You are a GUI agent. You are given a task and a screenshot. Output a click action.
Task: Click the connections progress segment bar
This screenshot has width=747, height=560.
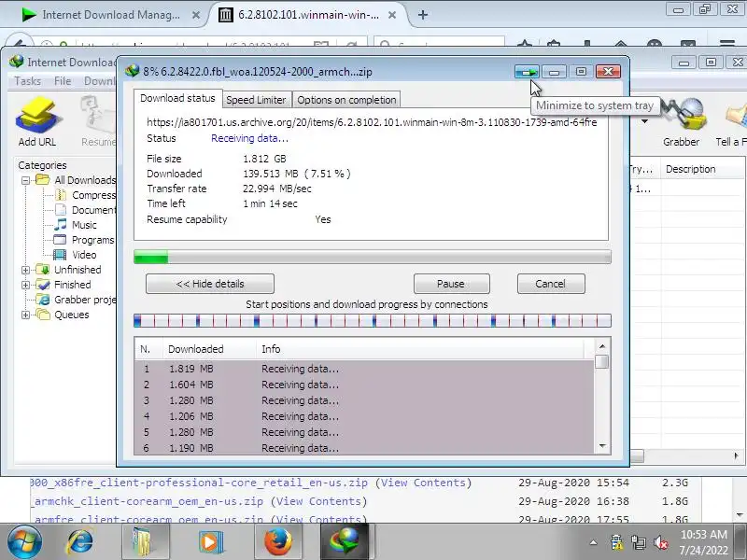tap(372, 320)
